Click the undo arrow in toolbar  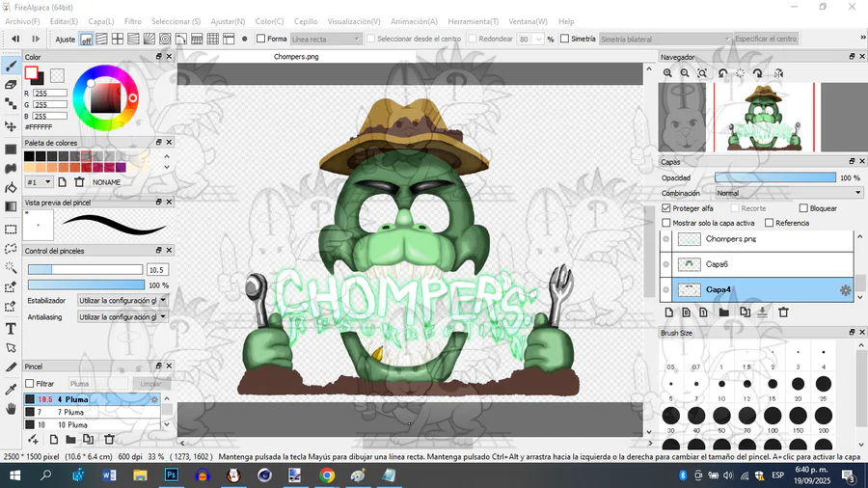[x=15, y=39]
